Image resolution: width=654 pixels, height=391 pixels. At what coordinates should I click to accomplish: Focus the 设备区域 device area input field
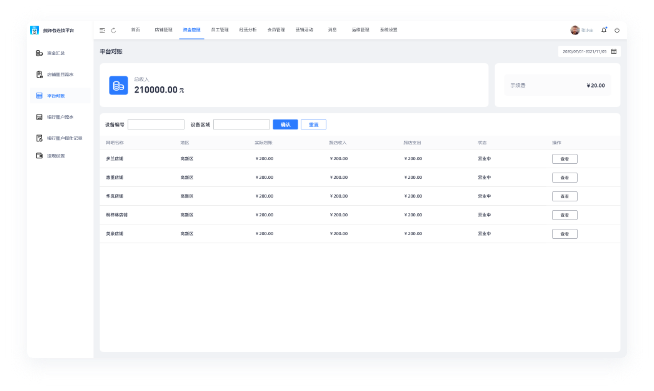(x=241, y=124)
